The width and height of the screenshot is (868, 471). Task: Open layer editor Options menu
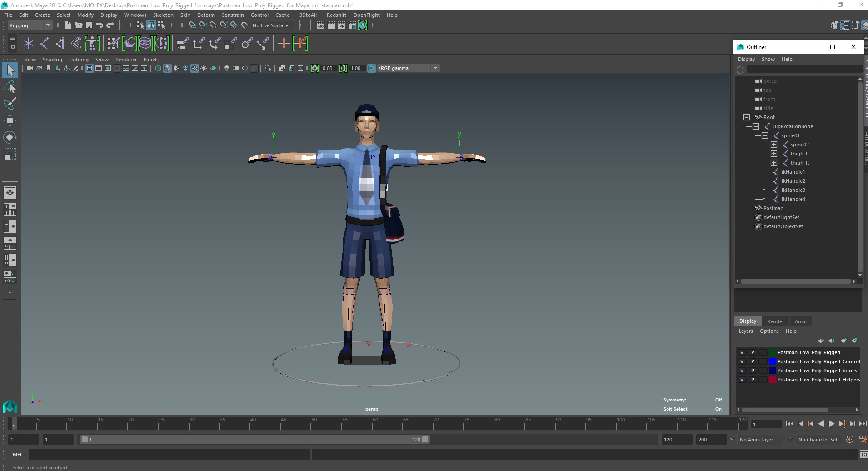(x=769, y=331)
